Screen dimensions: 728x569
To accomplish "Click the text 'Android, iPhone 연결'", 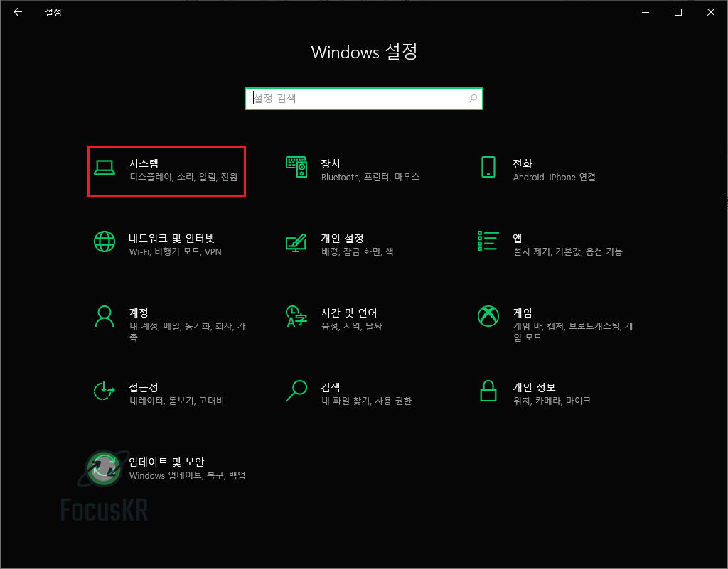I will [x=555, y=177].
